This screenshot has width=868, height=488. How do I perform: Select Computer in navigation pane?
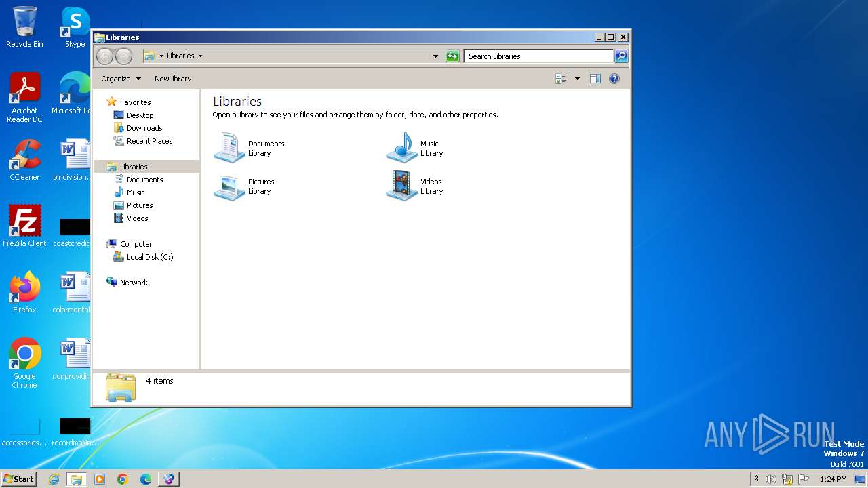click(136, 244)
